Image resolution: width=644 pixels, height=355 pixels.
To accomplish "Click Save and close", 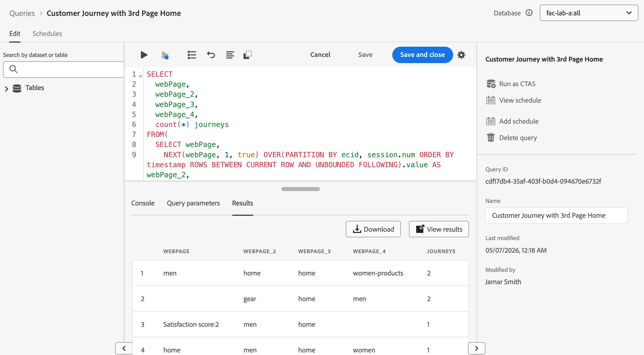I will pyautogui.click(x=422, y=55).
